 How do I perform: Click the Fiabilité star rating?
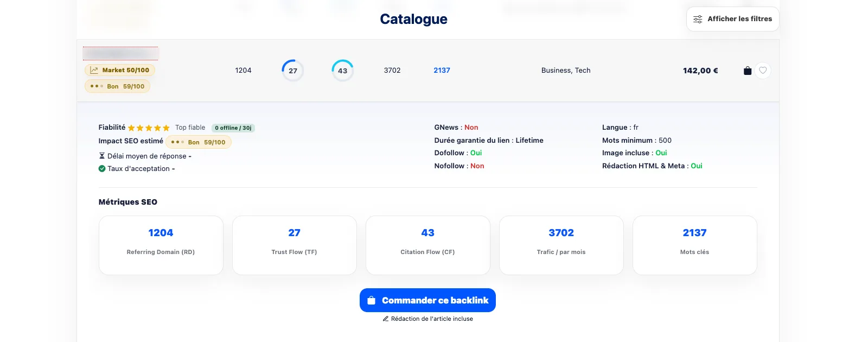[x=149, y=128]
